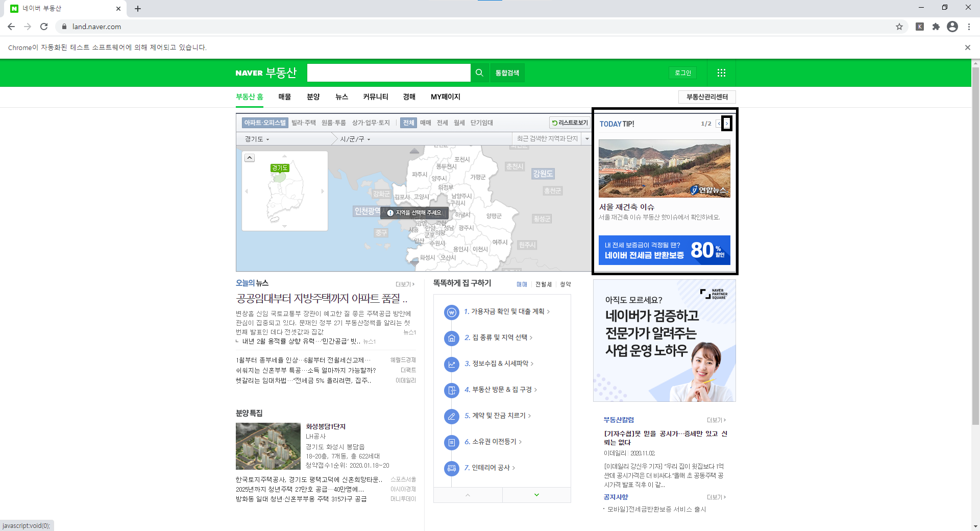Viewport: 980px width, 531px height.
Task: Click the search magnifier icon
Action: pyautogui.click(x=479, y=73)
